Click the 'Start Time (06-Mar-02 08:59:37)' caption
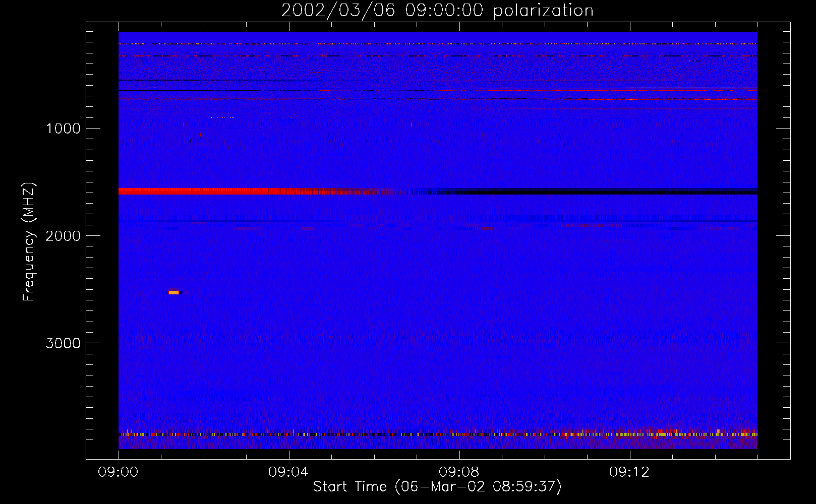The image size is (816, 504). pyautogui.click(x=437, y=487)
